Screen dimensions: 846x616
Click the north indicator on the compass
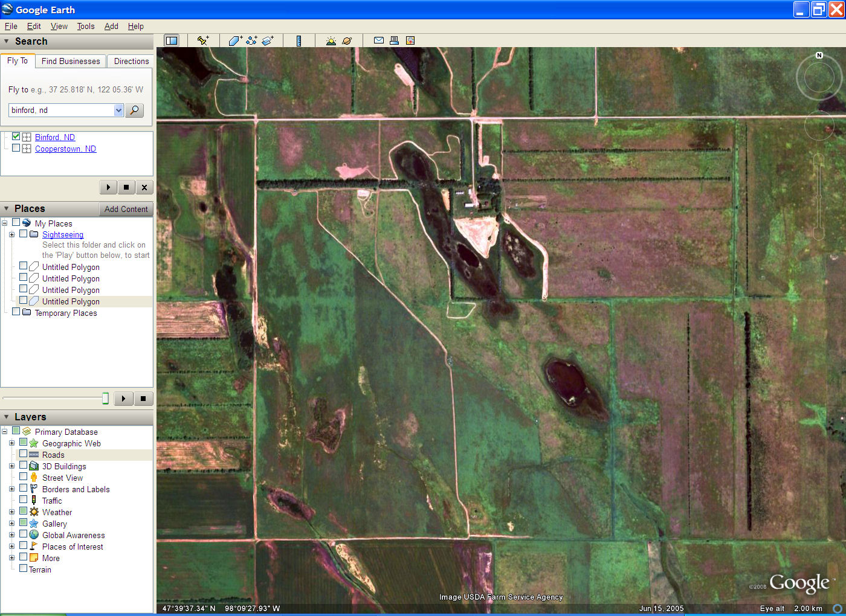tap(819, 56)
